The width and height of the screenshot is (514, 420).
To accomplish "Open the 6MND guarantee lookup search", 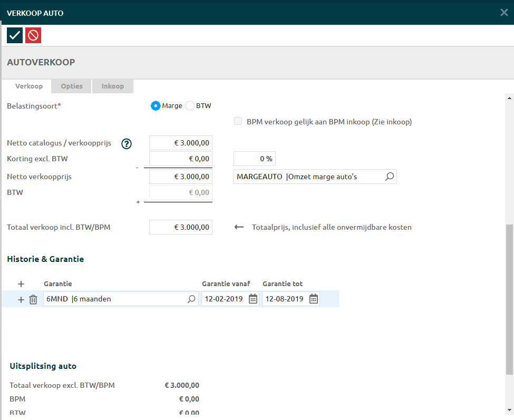I will (191, 299).
